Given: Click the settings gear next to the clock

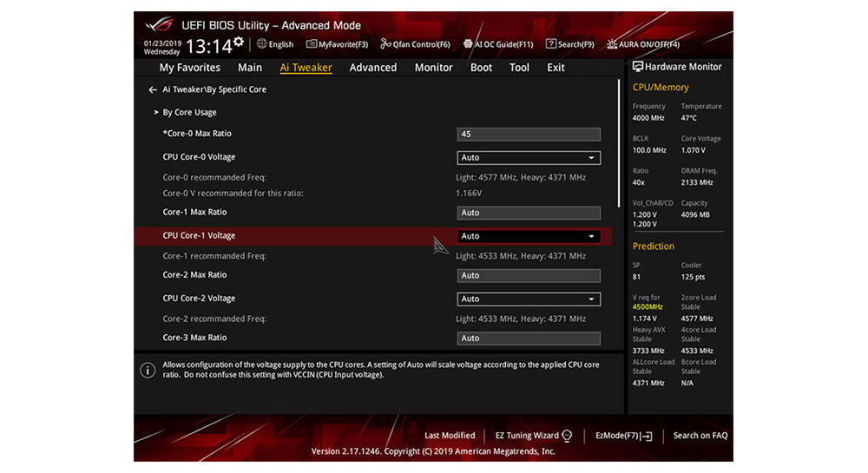Looking at the screenshot, I should pos(239,42).
